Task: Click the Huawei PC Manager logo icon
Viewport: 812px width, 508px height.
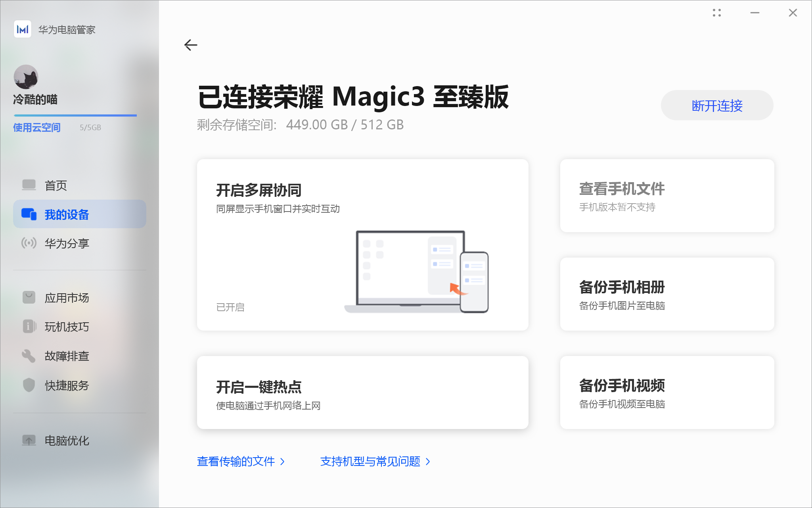Action: [x=23, y=29]
